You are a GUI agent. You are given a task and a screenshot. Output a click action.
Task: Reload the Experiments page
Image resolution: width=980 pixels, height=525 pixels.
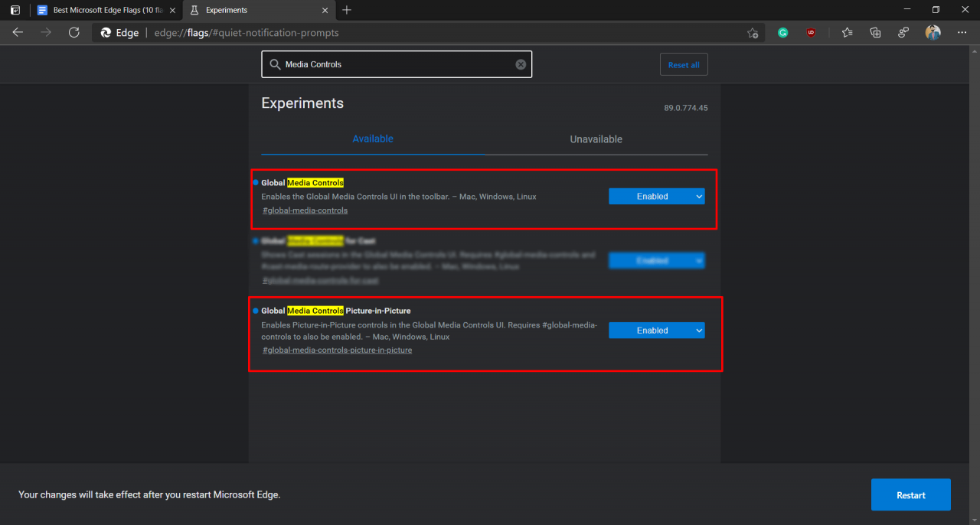click(x=73, y=32)
